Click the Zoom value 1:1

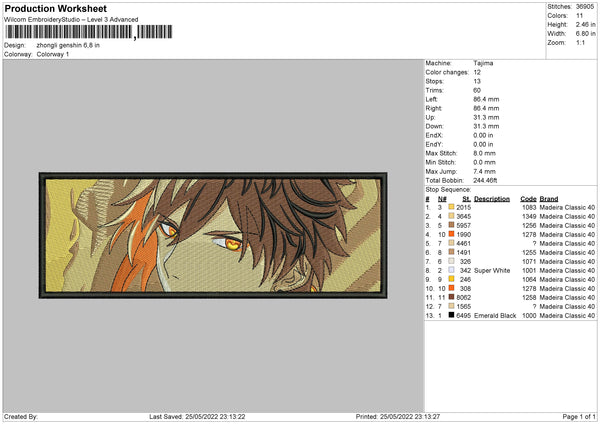pyautogui.click(x=580, y=42)
